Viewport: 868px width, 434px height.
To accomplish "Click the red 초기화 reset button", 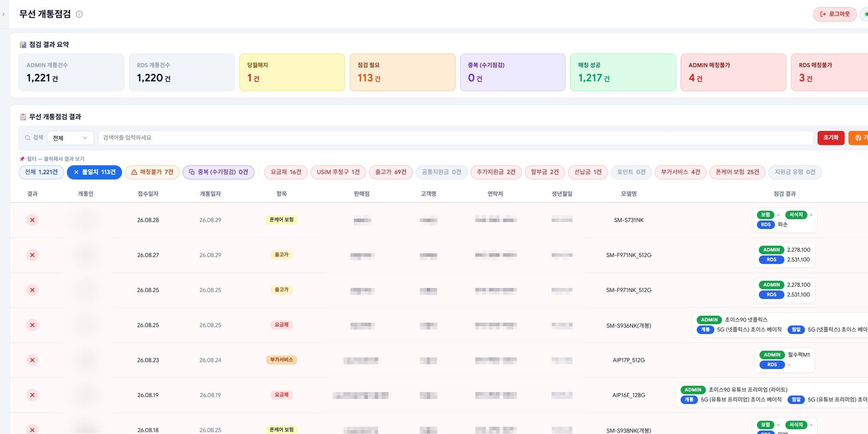I will tap(831, 138).
